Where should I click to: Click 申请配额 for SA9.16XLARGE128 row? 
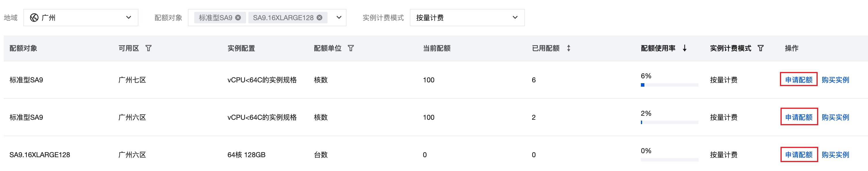[x=799, y=155]
